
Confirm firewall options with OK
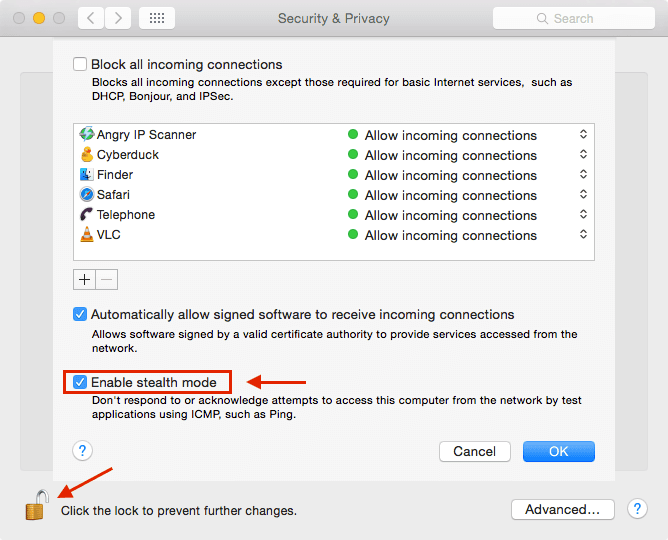tap(559, 451)
